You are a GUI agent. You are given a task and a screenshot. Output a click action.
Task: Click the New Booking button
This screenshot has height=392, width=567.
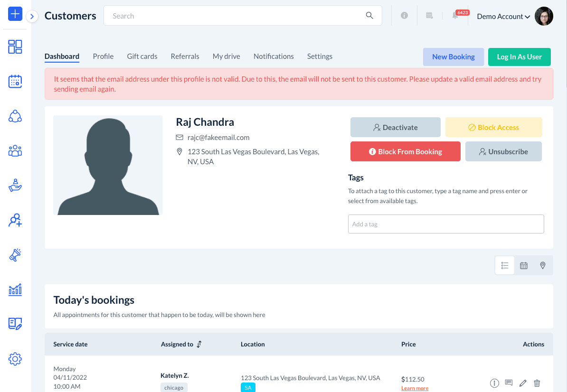(x=454, y=57)
